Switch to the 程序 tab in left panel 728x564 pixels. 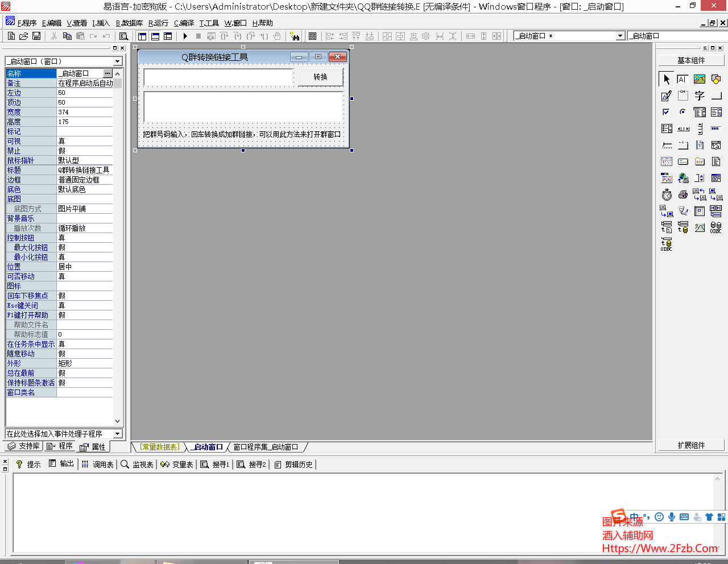60,446
